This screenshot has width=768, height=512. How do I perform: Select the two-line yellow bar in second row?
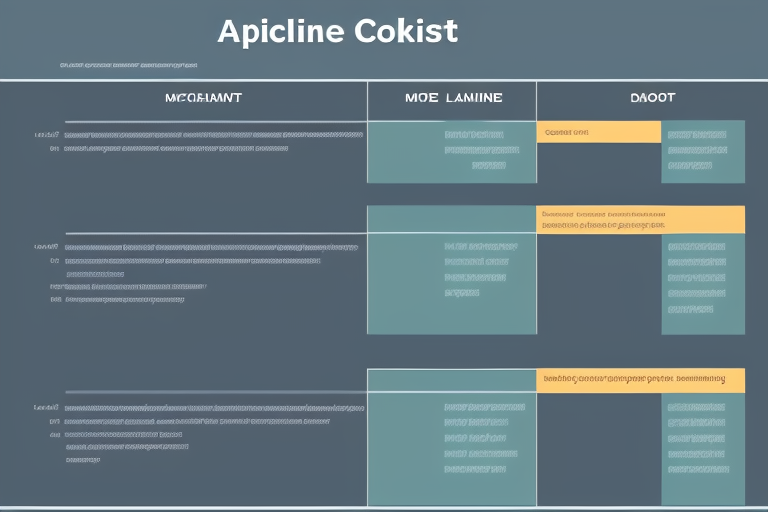click(640, 219)
